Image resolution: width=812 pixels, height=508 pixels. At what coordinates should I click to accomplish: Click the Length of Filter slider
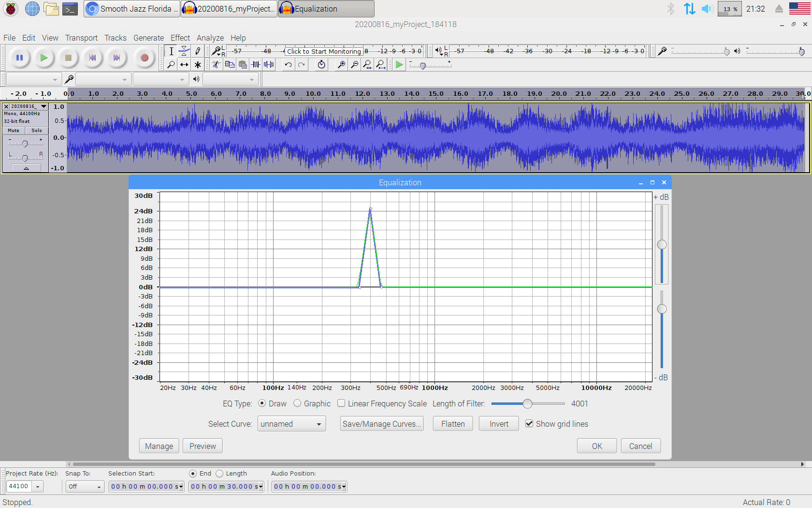tap(527, 403)
